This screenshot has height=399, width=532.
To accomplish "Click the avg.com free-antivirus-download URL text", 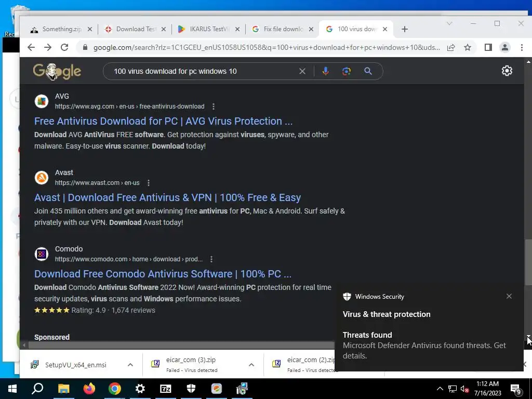I will tap(129, 107).
